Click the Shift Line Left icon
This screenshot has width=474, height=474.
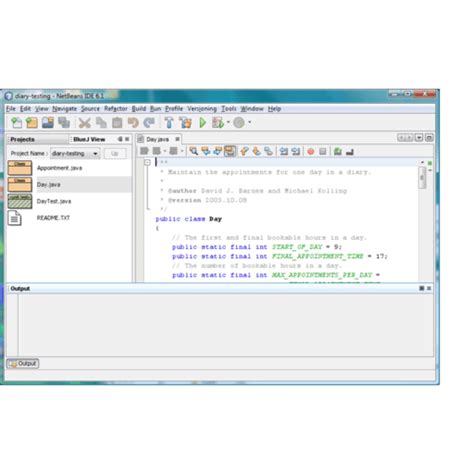[284, 151]
